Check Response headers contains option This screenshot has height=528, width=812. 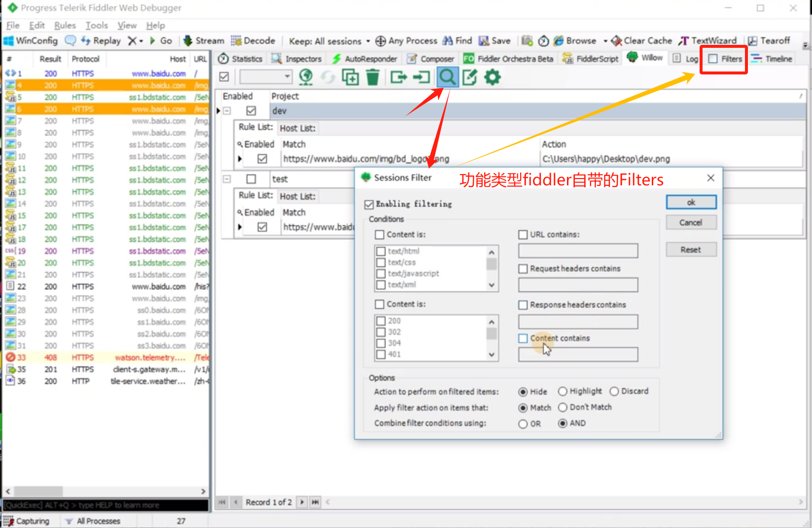523,305
